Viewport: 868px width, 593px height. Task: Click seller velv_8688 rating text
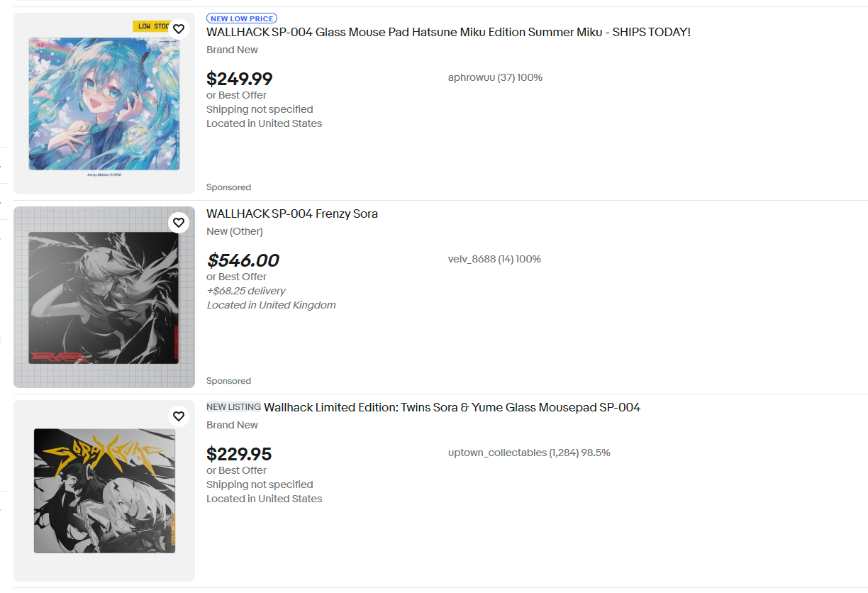pos(494,259)
